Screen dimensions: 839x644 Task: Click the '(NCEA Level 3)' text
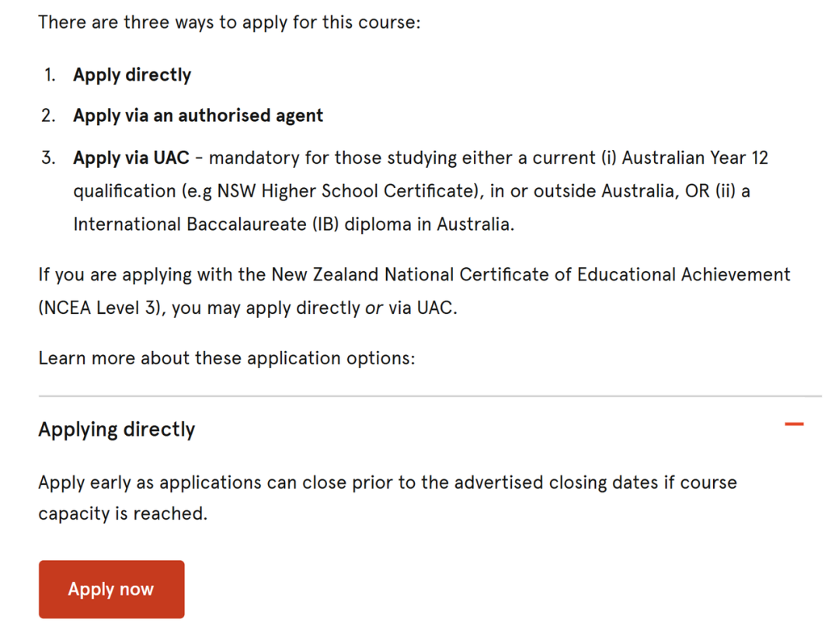coord(102,308)
